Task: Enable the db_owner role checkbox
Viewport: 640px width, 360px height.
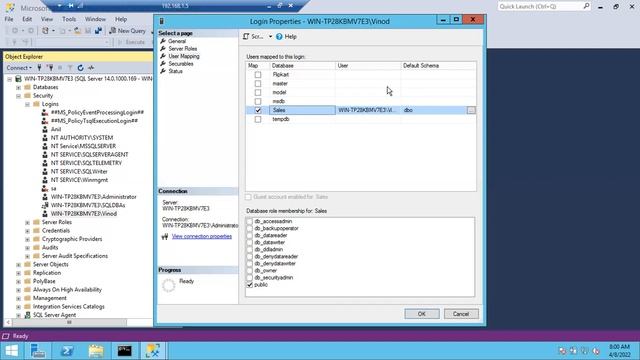Action: click(249, 271)
